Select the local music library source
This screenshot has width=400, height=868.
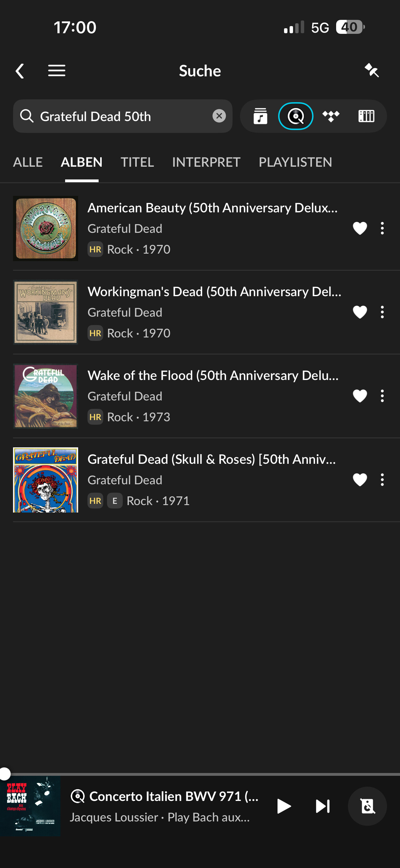click(260, 116)
